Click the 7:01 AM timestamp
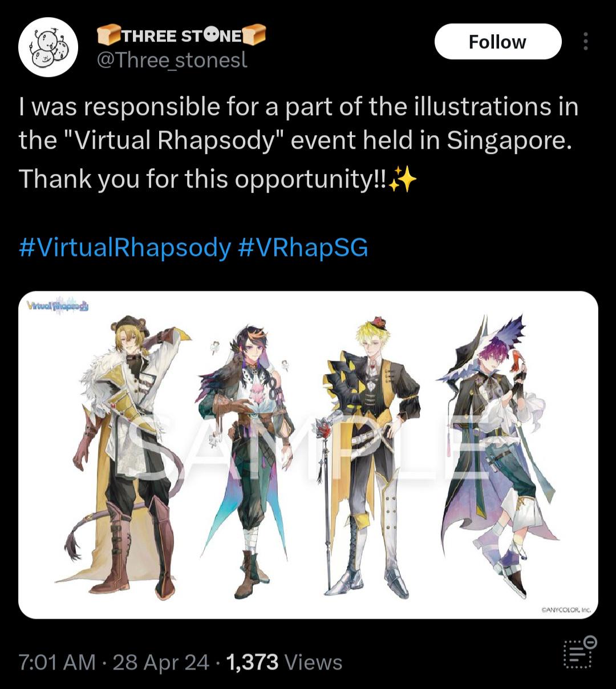This screenshot has height=689, width=616. 57,662
